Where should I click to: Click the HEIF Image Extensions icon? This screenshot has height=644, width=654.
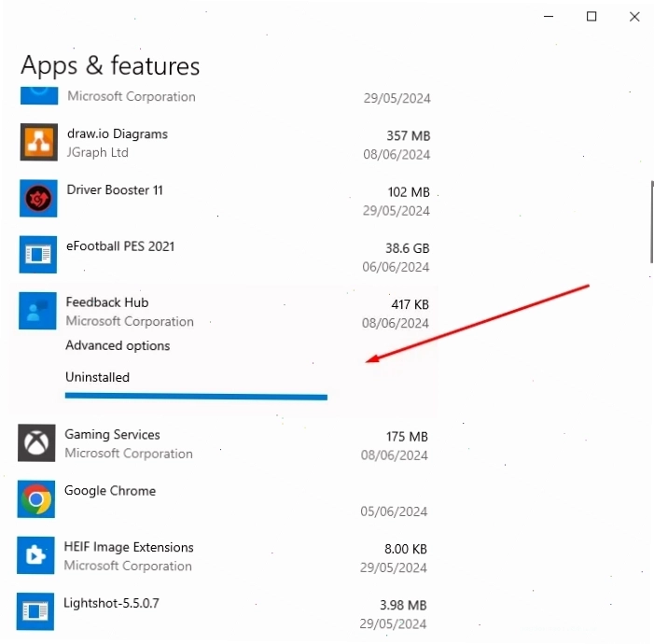35,555
